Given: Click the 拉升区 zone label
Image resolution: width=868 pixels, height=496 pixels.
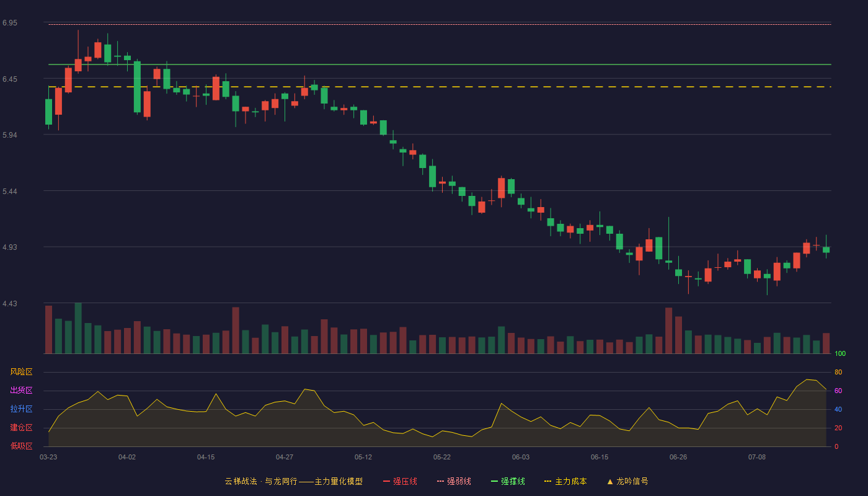Looking at the screenshot, I should coord(21,409).
